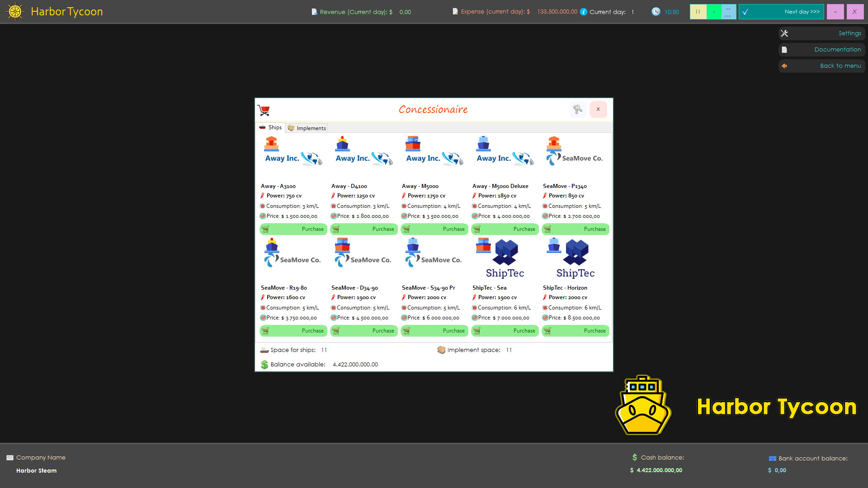Click the keys icon in the Concessionaire header
Image resolution: width=868 pixels, height=488 pixels.
(578, 109)
